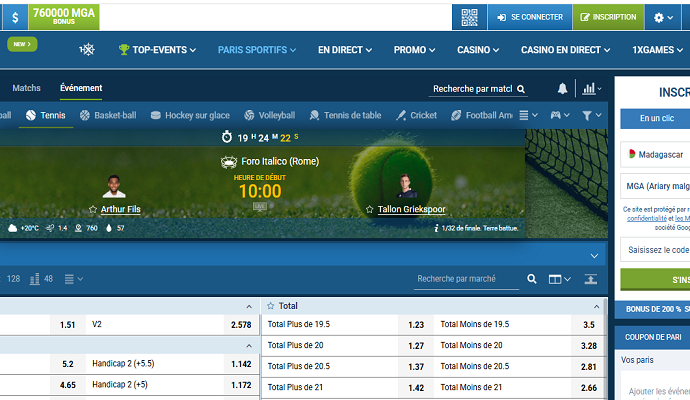The height and width of the screenshot is (400, 690).
Task: Click the NEW badge button
Action: [x=22, y=44]
